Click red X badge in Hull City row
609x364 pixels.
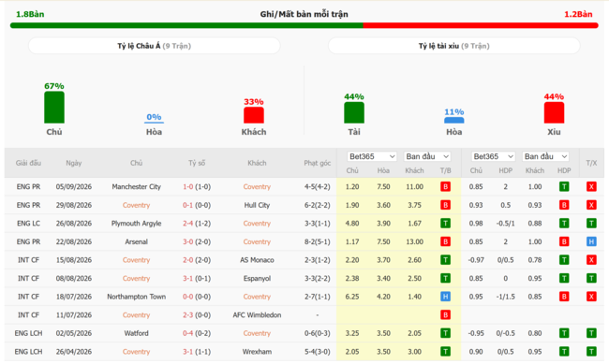[x=591, y=205]
